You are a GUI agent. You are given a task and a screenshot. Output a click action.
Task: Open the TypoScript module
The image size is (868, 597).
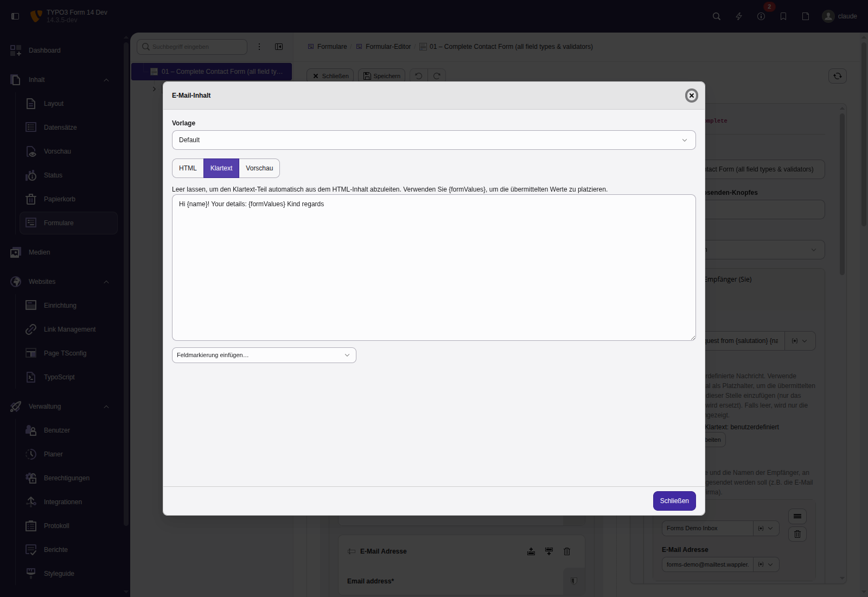[x=69, y=377]
